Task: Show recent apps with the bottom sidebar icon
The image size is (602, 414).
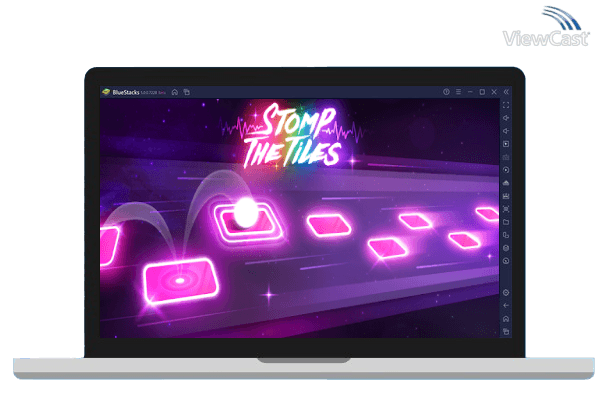Action: [x=506, y=331]
